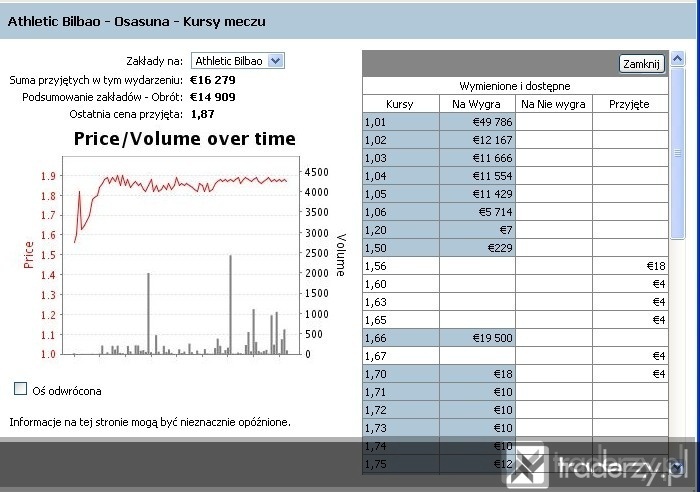This screenshot has width=700, height=492.
Task: Select the 1,63 odds cell
Action: pyautogui.click(x=401, y=302)
